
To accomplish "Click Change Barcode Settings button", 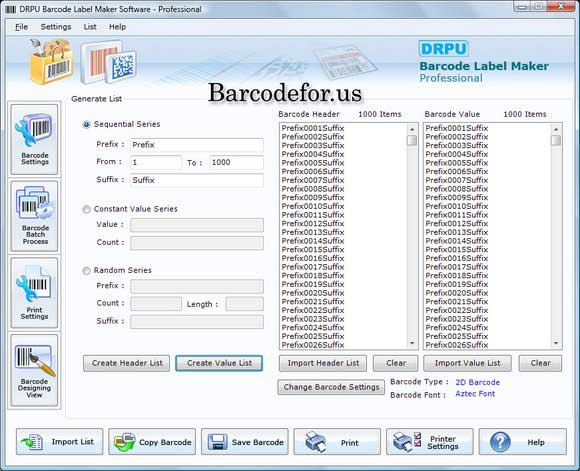I will 331,387.
